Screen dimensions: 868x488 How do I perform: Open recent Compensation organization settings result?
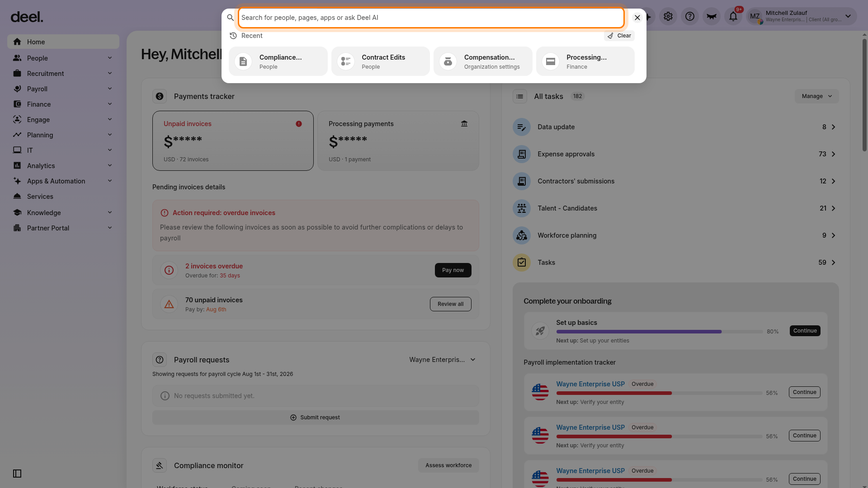tap(483, 61)
